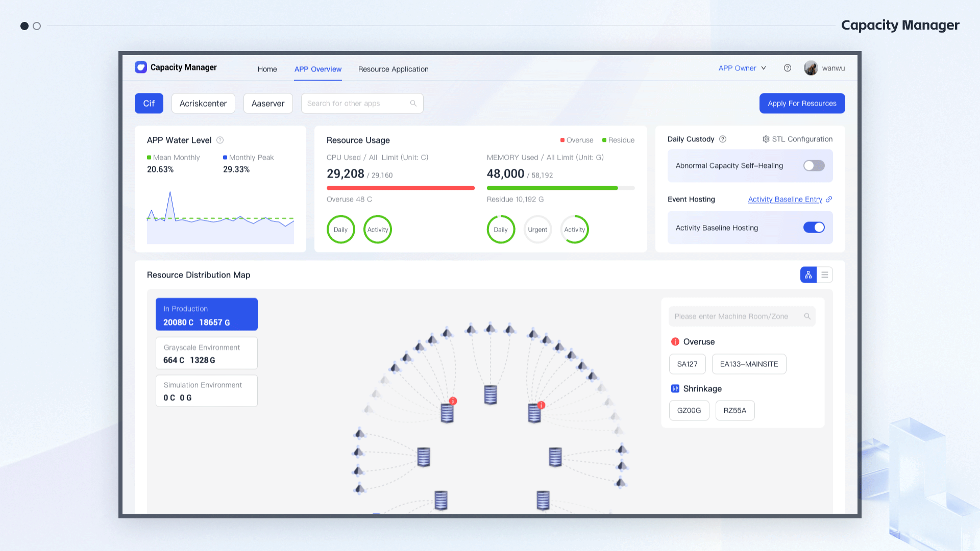The width and height of the screenshot is (980, 551).
Task: Switch to topology map view icon
Action: 808,275
